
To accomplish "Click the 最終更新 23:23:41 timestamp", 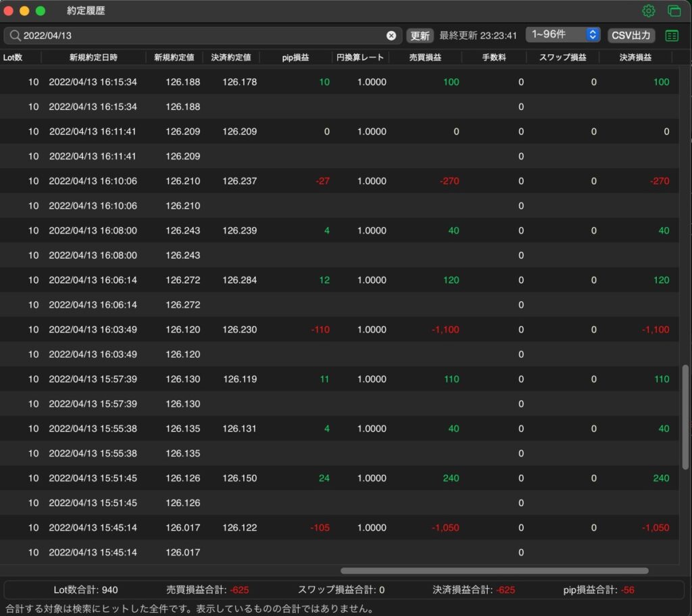I will (x=478, y=35).
